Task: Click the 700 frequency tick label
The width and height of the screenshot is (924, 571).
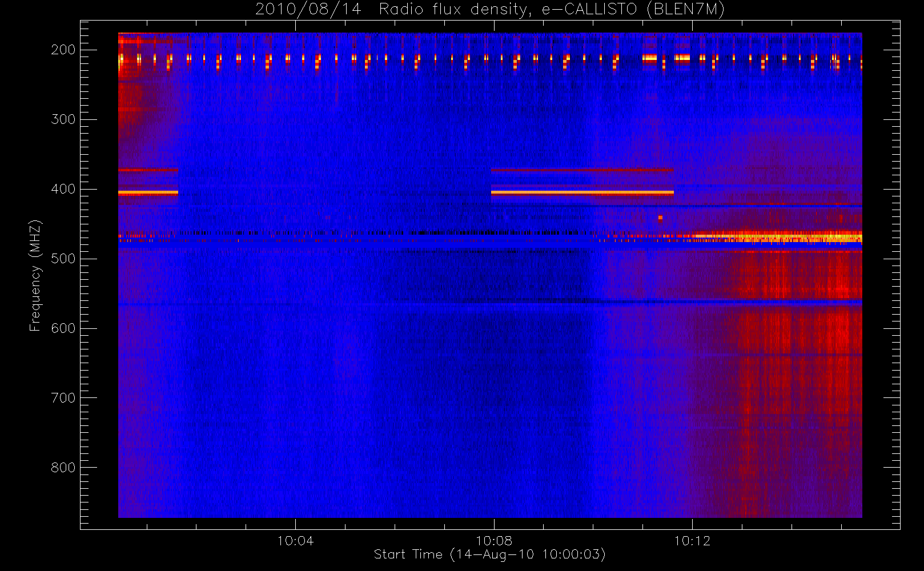Action: click(x=63, y=398)
